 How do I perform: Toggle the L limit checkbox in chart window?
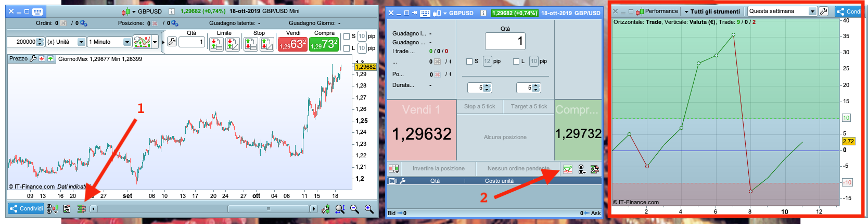347,48
